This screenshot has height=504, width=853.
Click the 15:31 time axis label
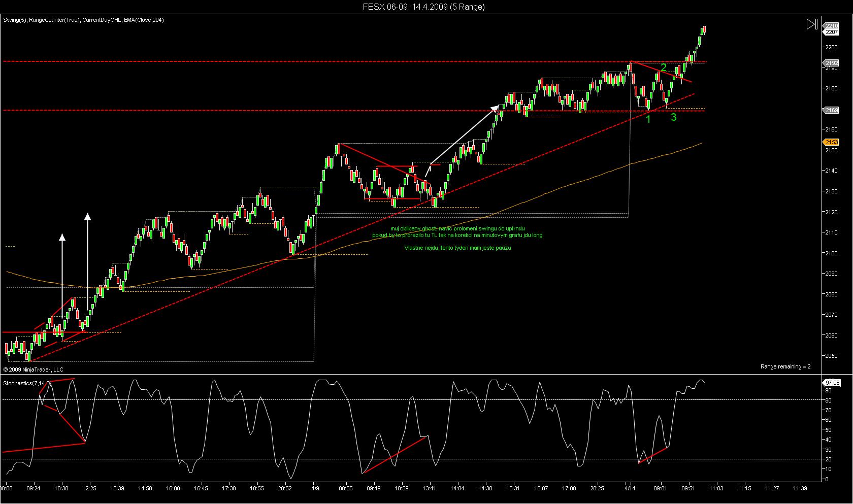pyautogui.click(x=513, y=488)
